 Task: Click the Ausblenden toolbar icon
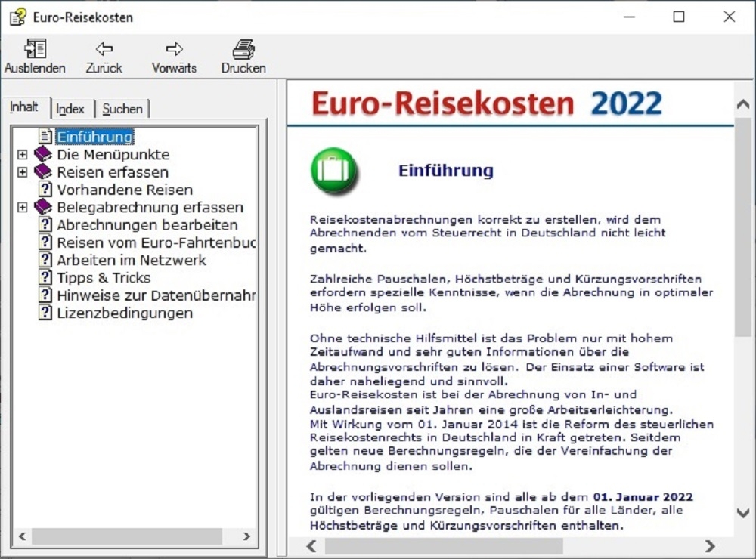(x=36, y=49)
